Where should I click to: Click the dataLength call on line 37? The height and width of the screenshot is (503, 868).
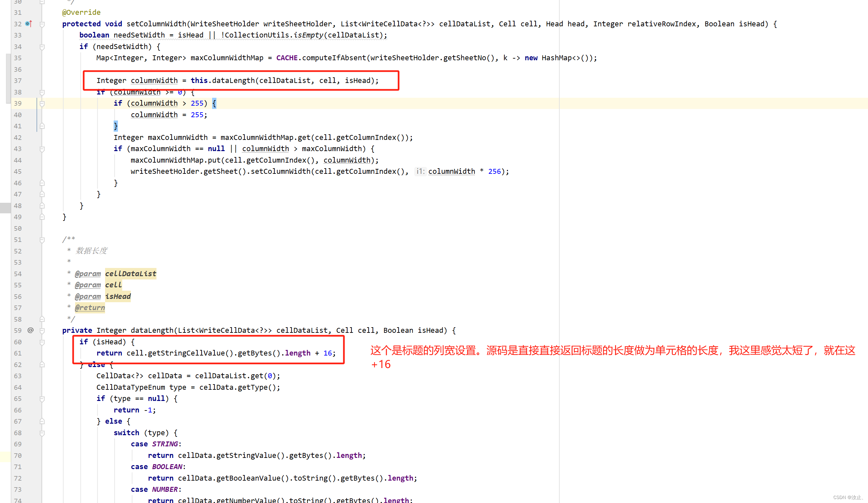coord(233,81)
